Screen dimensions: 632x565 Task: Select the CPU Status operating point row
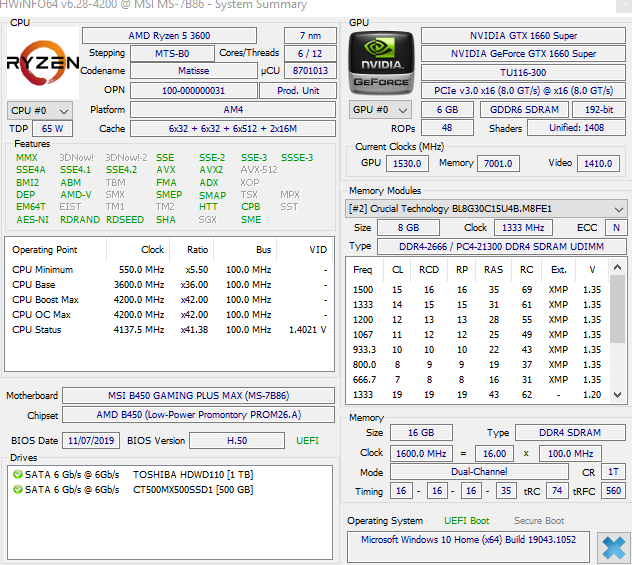[169, 330]
